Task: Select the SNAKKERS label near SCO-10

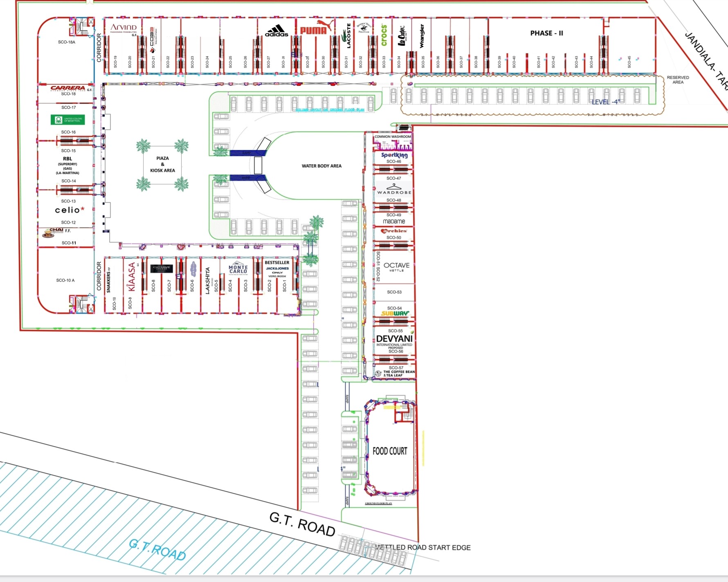Action: pyautogui.click(x=108, y=280)
